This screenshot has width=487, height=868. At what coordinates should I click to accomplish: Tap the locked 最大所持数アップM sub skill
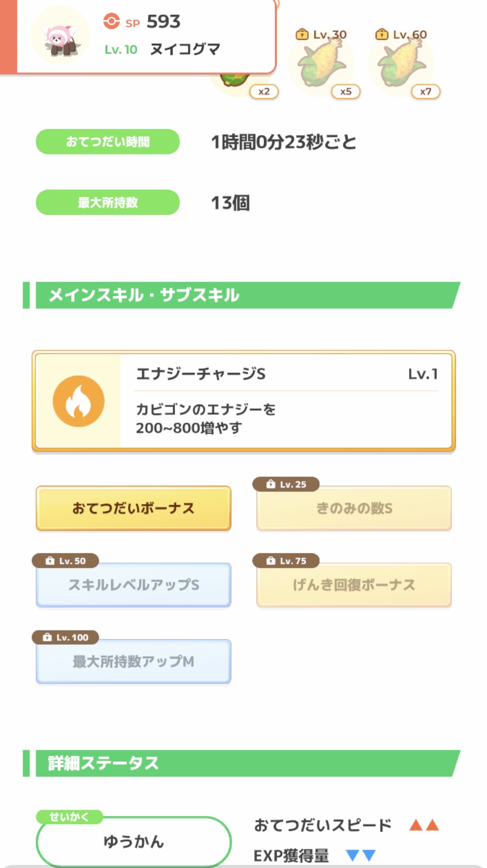[x=133, y=662]
